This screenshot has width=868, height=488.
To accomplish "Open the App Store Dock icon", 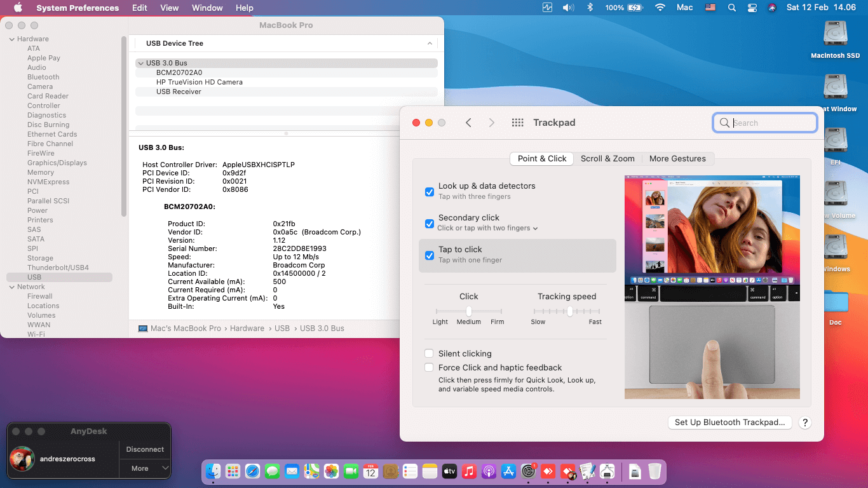I will 508,471.
